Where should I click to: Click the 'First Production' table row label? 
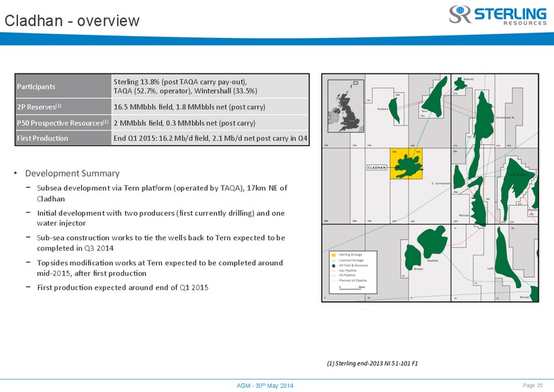(x=63, y=139)
